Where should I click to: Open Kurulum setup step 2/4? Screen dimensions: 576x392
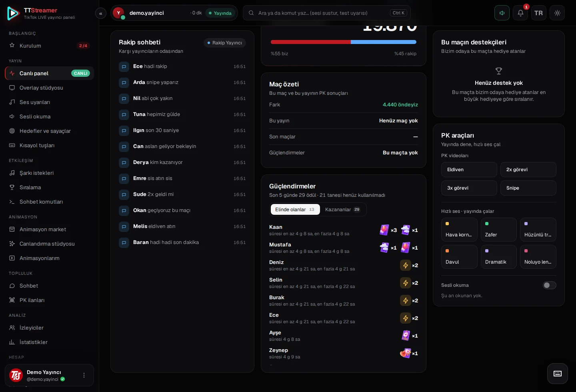point(50,46)
